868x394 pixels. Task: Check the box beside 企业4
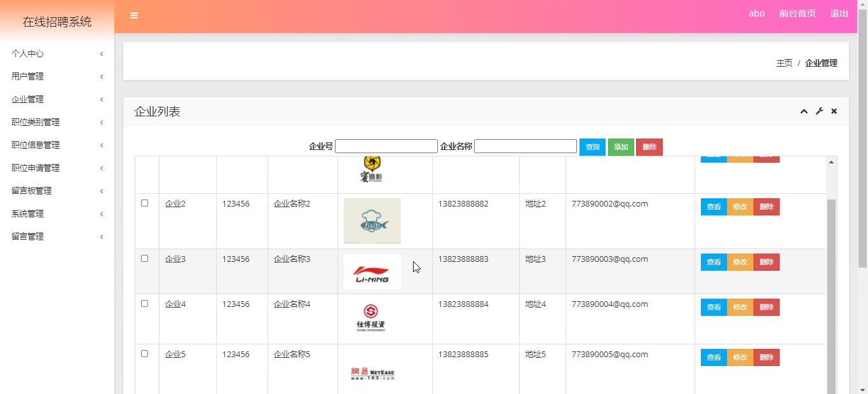tap(144, 304)
